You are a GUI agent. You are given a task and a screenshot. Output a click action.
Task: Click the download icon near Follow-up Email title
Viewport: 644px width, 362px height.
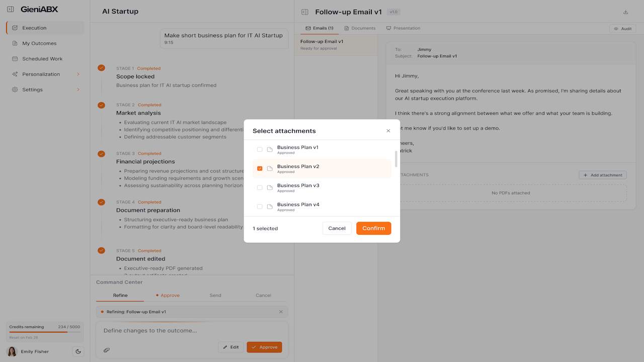pos(626,12)
